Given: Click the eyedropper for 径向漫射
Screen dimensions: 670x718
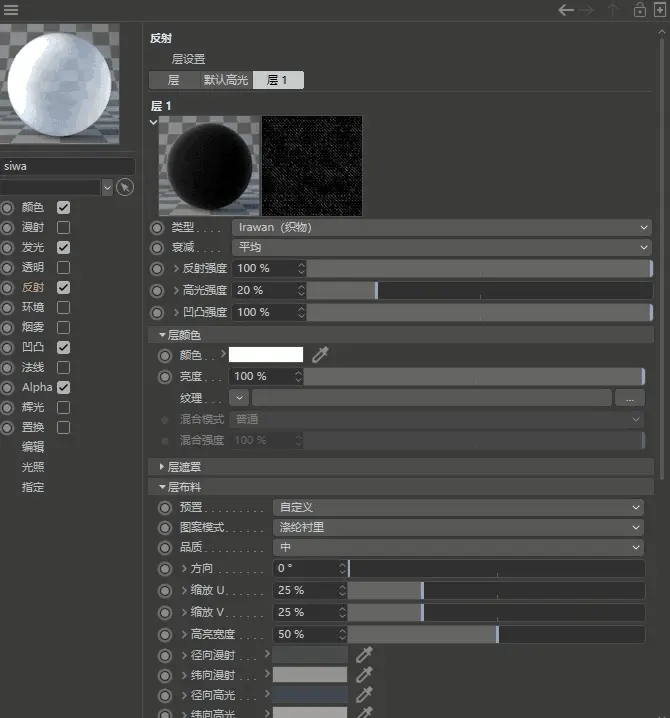Looking at the screenshot, I should pos(365,655).
